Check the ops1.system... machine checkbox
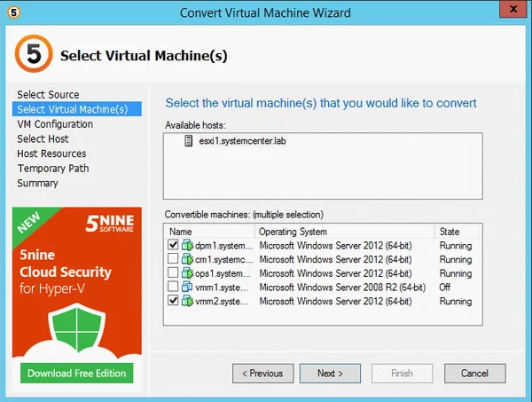532x402 pixels. [173, 272]
